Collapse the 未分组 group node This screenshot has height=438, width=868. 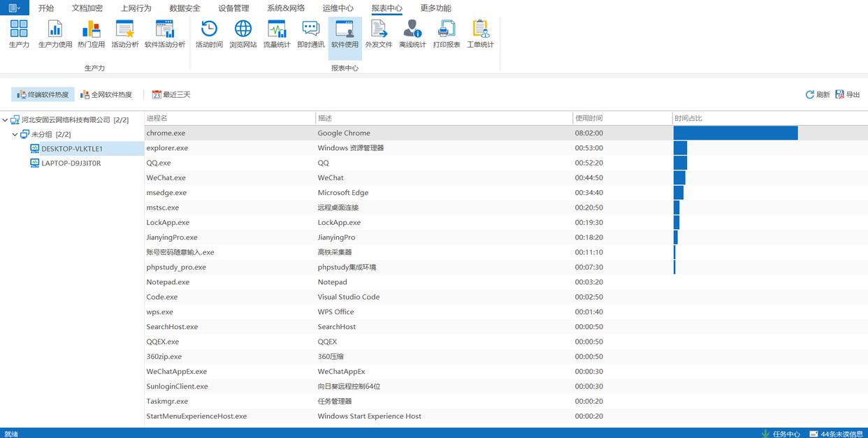pos(15,134)
